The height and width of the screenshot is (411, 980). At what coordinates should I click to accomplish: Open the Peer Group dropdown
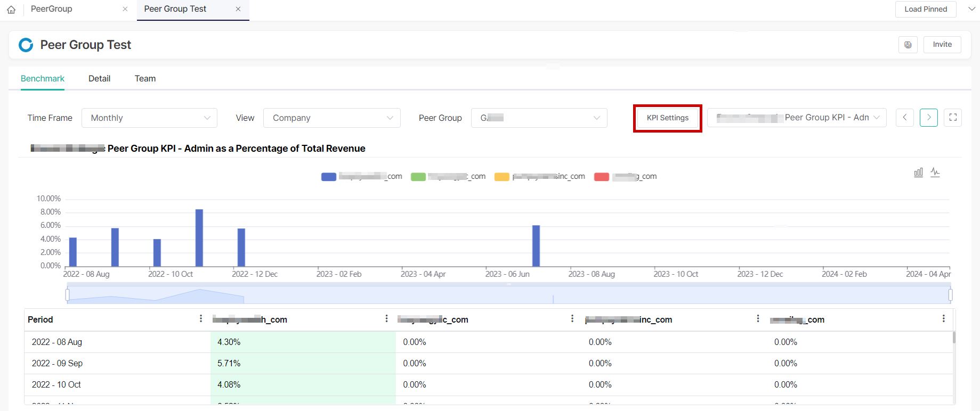(x=539, y=118)
